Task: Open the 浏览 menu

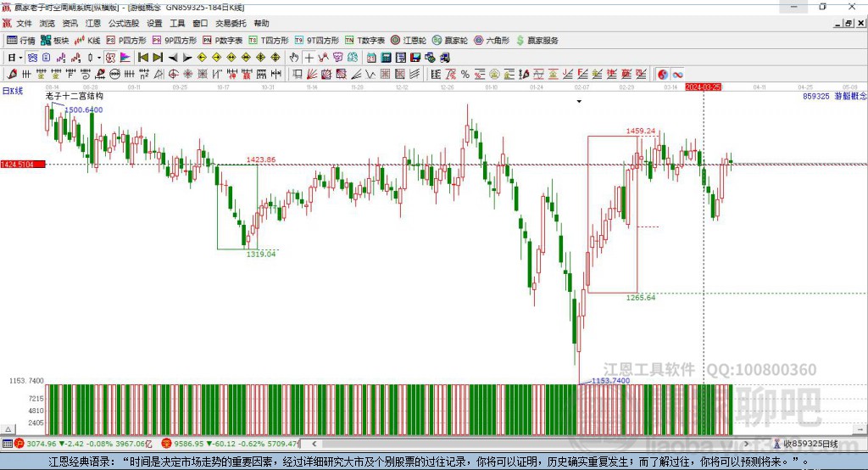Action: [47, 23]
